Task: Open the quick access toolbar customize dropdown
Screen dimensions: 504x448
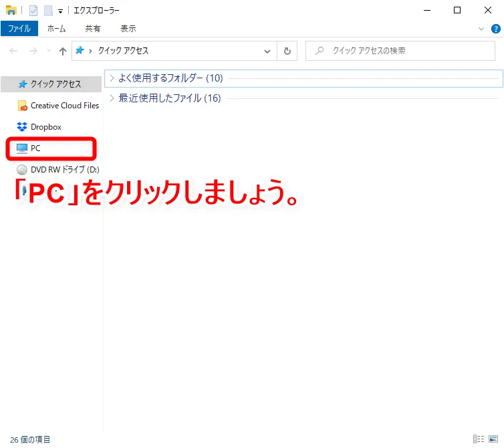Action: point(60,11)
